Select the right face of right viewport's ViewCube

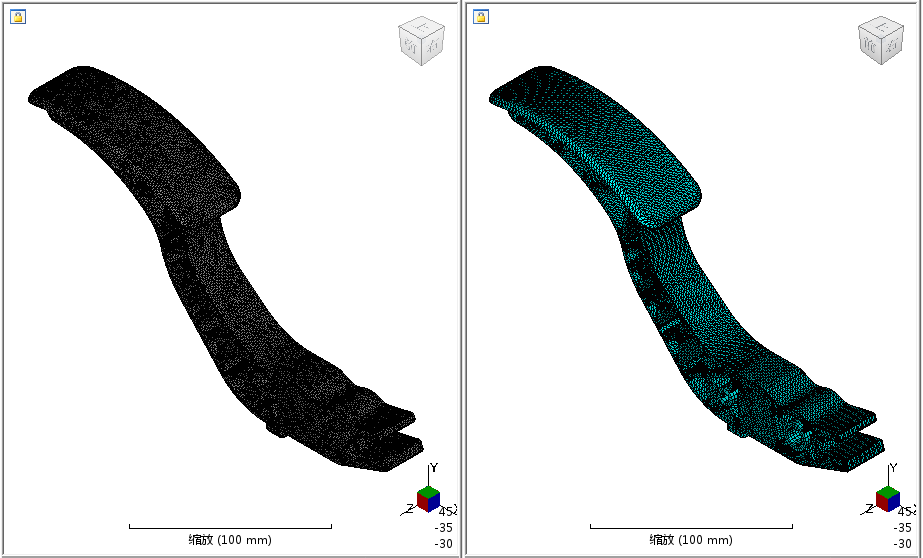pos(893,46)
